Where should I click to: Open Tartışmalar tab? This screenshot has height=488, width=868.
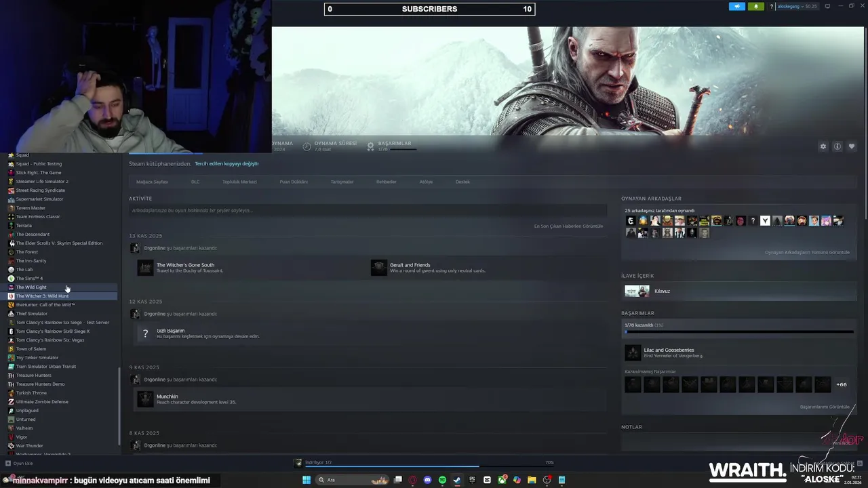(342, 182)
